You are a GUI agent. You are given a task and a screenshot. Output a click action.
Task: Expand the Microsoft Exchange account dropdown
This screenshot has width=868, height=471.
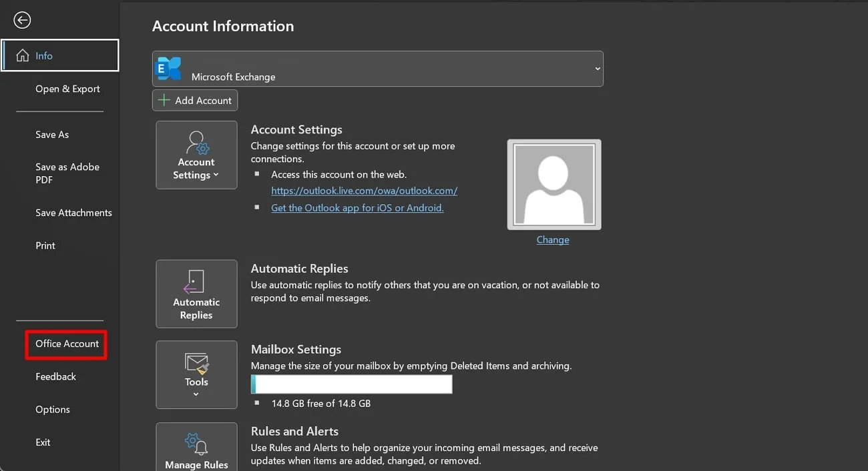click(x=597, y=68)
